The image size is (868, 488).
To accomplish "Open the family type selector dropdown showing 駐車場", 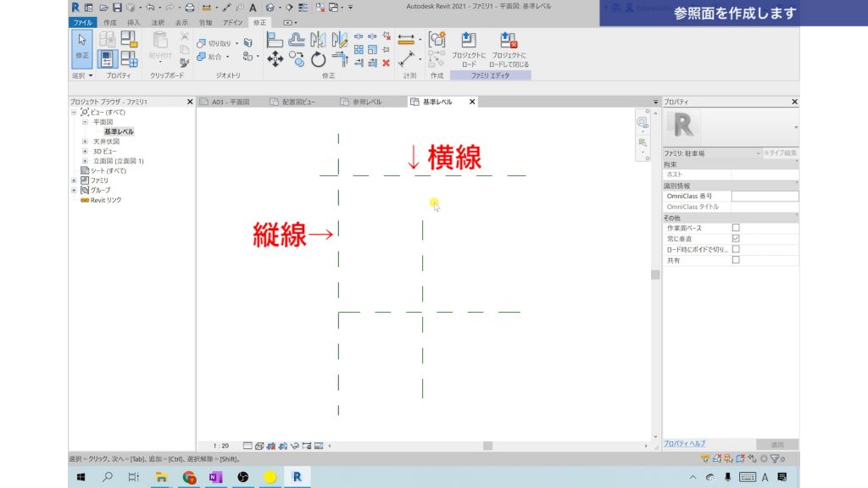I will [759, 154].
